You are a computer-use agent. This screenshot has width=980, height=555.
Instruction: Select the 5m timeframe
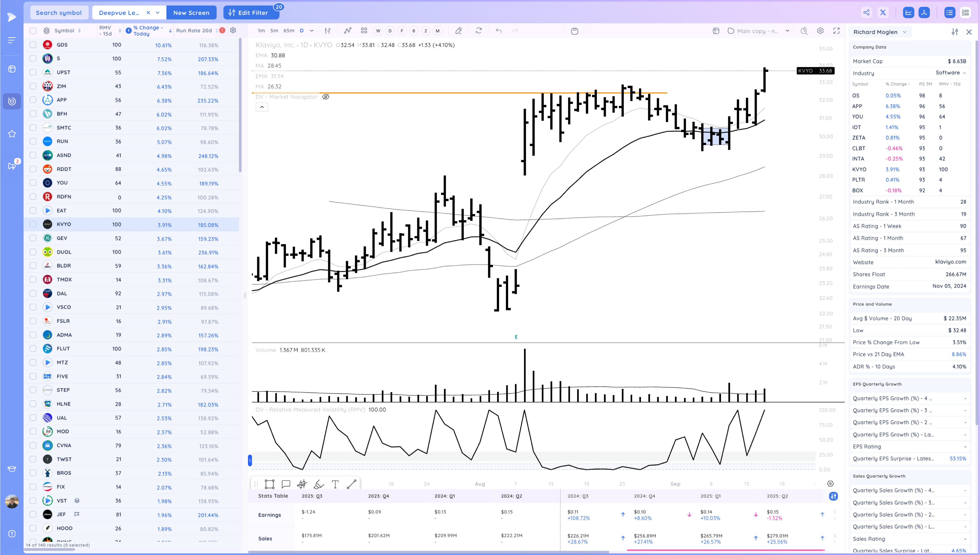coord(274,31)
